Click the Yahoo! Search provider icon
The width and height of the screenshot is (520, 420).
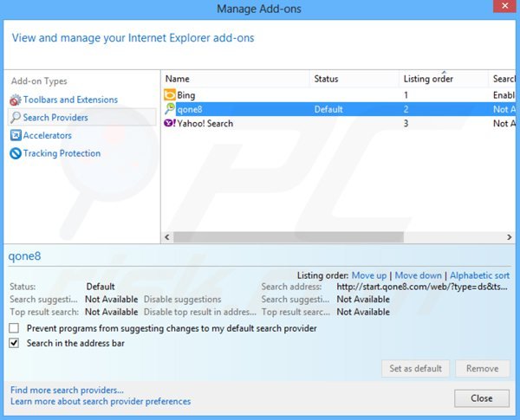[170, 124]
